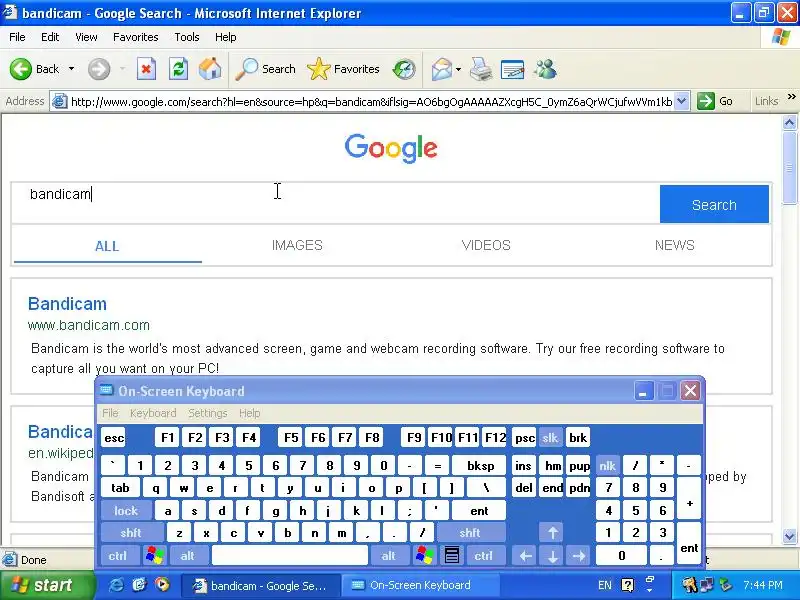Print the page with printer icon
800x600 pixels.
[481, 69]
